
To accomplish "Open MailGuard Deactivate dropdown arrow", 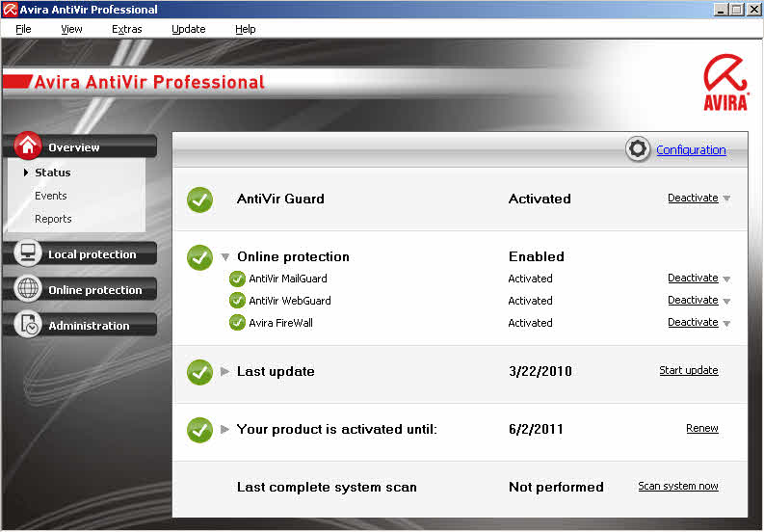I will tap(726, 279).
